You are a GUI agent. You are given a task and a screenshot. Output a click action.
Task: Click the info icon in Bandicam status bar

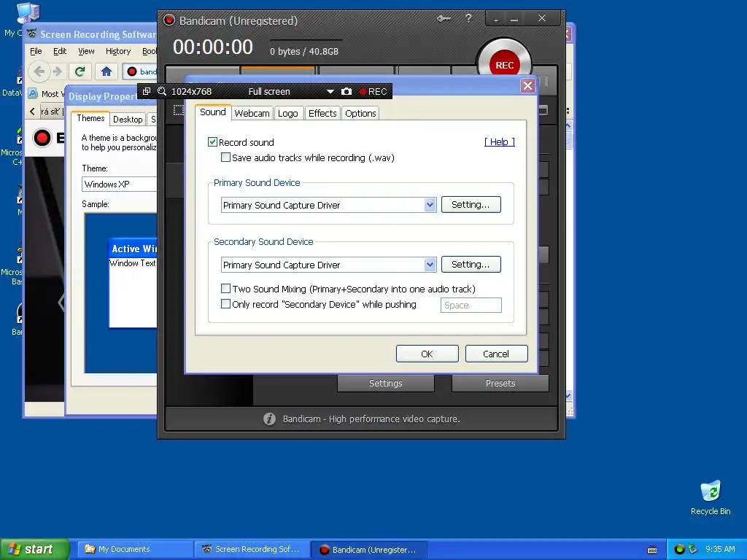tap(269, 419)
